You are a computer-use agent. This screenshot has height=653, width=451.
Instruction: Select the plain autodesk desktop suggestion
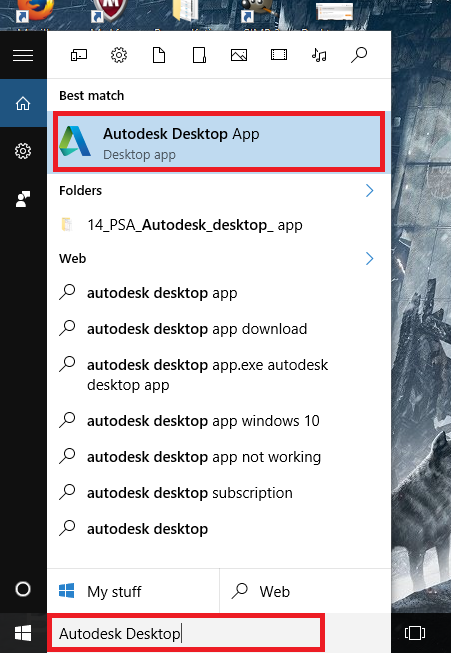pos(219,528)
